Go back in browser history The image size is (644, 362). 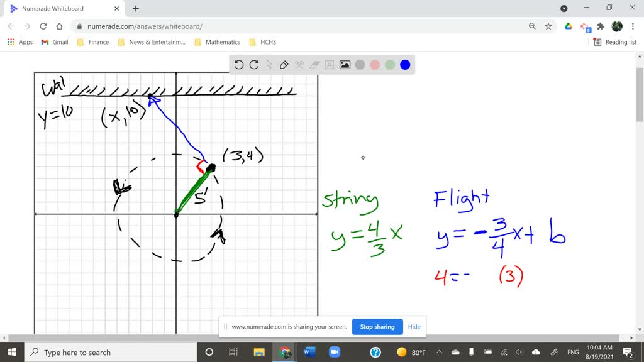coord(11,26)
